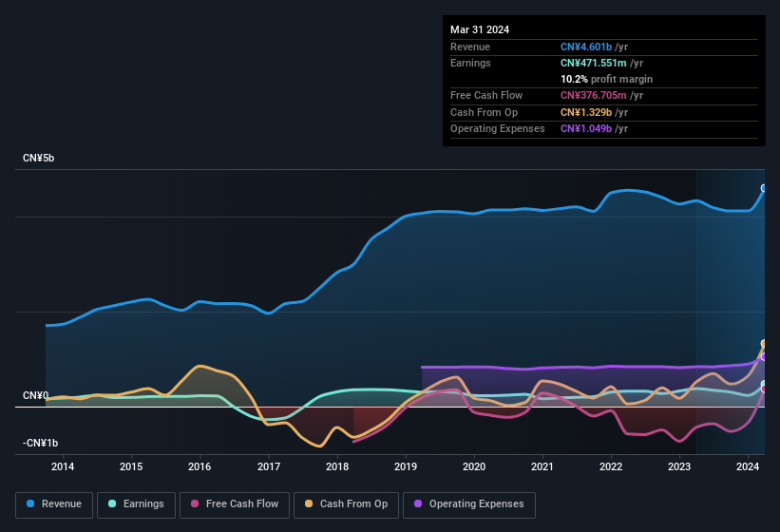The image size is (780, 532).
Task: Click the Operating Expenses purple endpoint marker
Action: coord(764,356)
